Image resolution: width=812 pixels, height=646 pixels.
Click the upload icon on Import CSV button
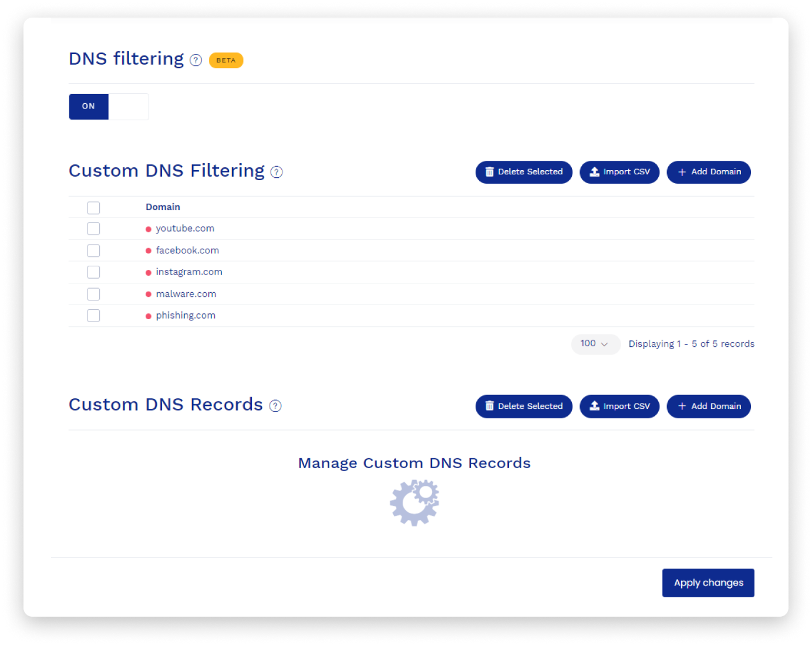click(x=594, y=172)
